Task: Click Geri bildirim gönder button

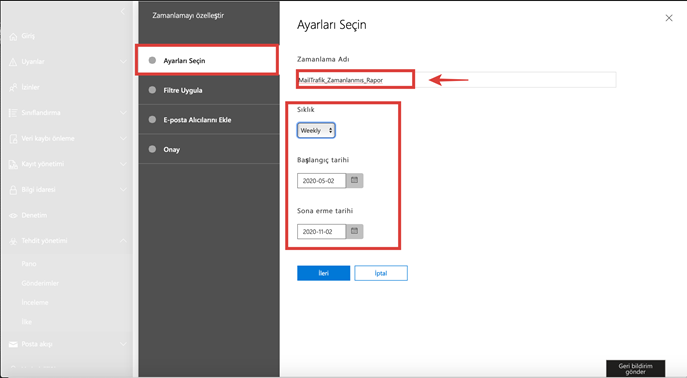Action: pyautogui.click(x=635, y=369)
